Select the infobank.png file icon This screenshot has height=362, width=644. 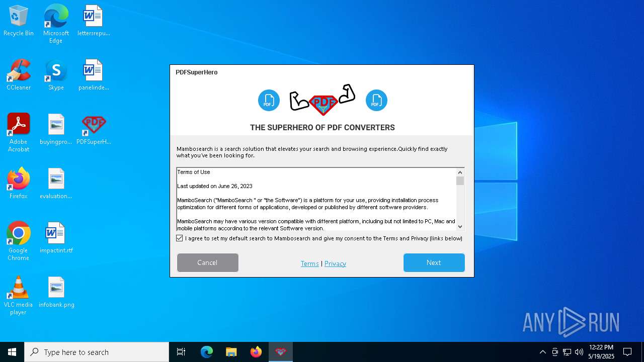click(56, 292)
